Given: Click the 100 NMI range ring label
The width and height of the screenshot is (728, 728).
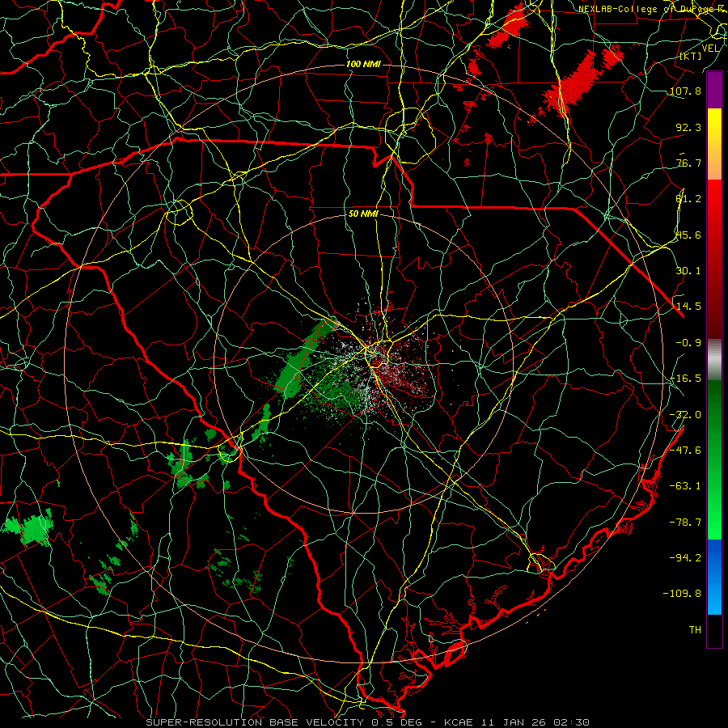Looking at the screenshot, I should (x=363, y=64).
